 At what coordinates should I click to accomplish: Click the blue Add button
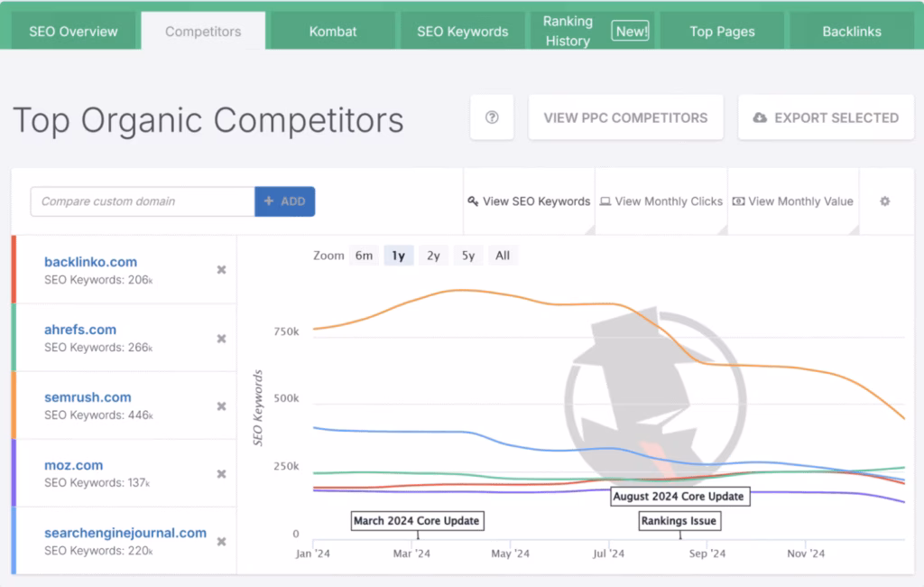pyautogui.click(x=284, y=201)
